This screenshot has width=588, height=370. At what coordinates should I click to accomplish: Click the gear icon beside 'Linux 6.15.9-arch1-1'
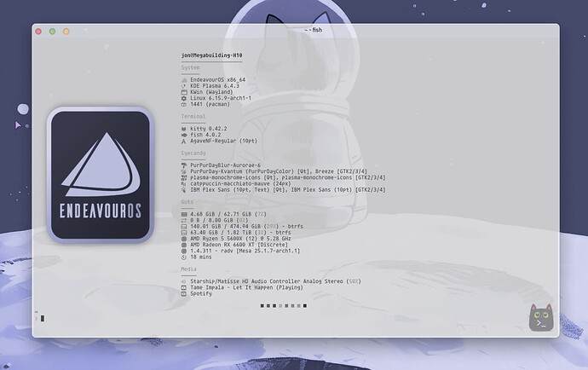[184, 98]
